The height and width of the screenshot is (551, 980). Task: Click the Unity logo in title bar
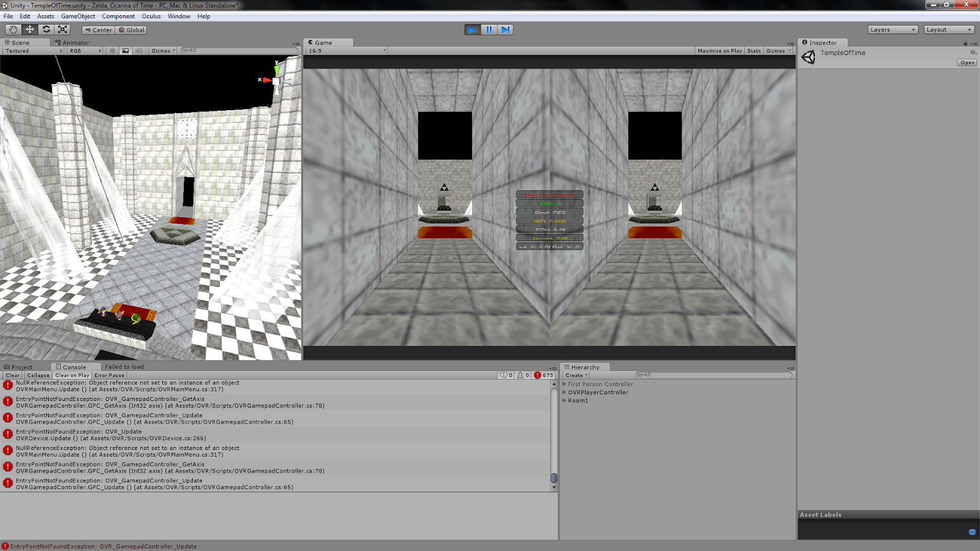pyautogui.click(x=4, y=5)
